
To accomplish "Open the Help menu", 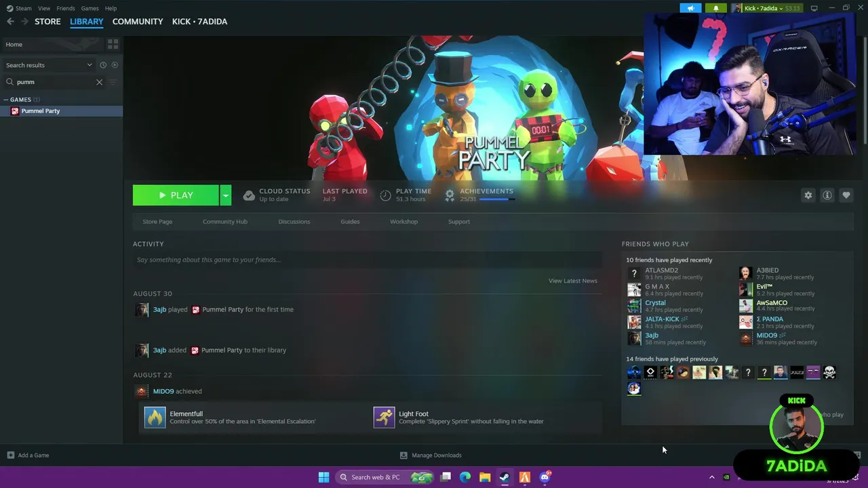I will tap(111, 8).
